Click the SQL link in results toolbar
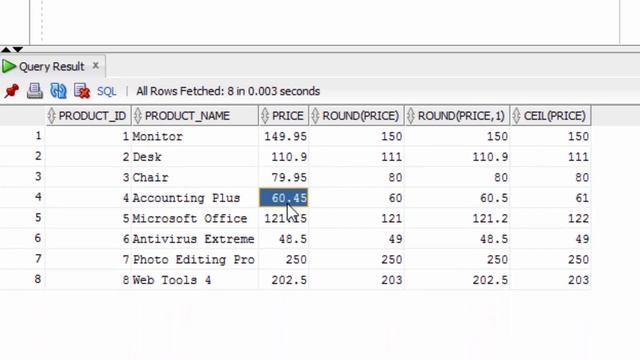The width and height of the screenshot is (640, 360). pos(107,91)
